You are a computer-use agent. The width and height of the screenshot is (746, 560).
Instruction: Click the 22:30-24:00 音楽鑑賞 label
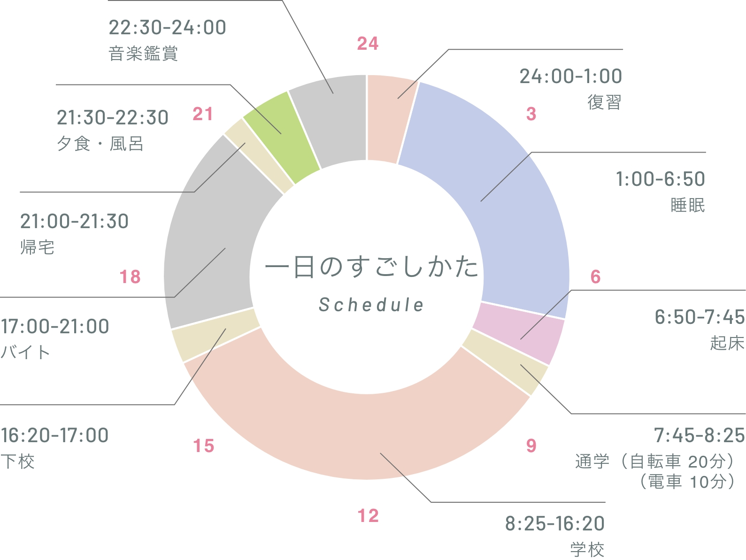pos(167,40)
